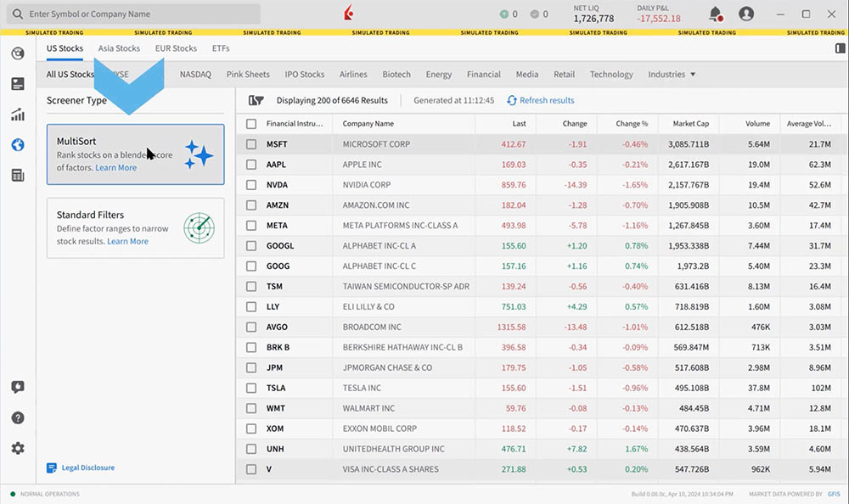Screen dimensions: 849x504
Task: Open the feedback chat icon in sidebar
Action: click(x=18, y=387)
